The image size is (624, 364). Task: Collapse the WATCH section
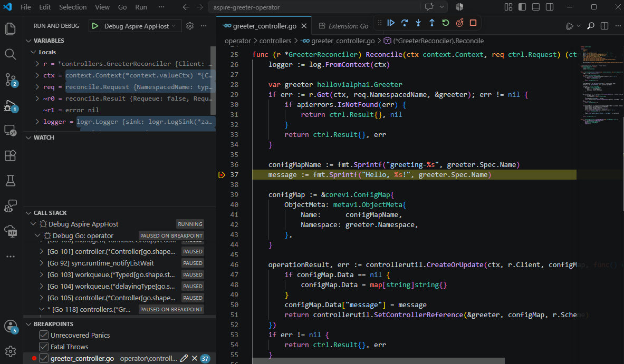28,137
